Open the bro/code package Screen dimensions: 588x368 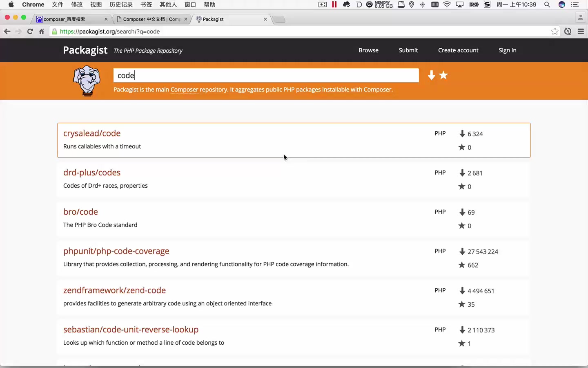click(x=80, y=212)
